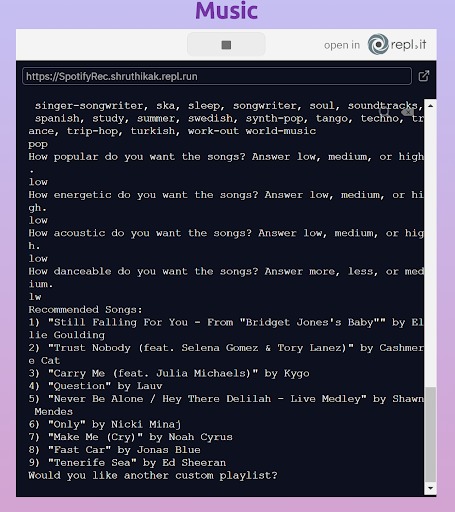Click the "Music" heading

pyautogui.click(x=226, y=11)
